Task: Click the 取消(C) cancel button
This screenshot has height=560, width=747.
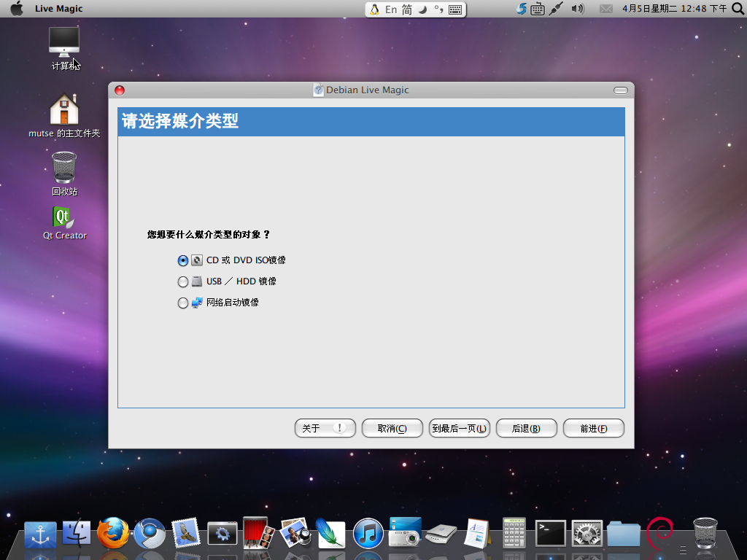Action: pos(392,428)
